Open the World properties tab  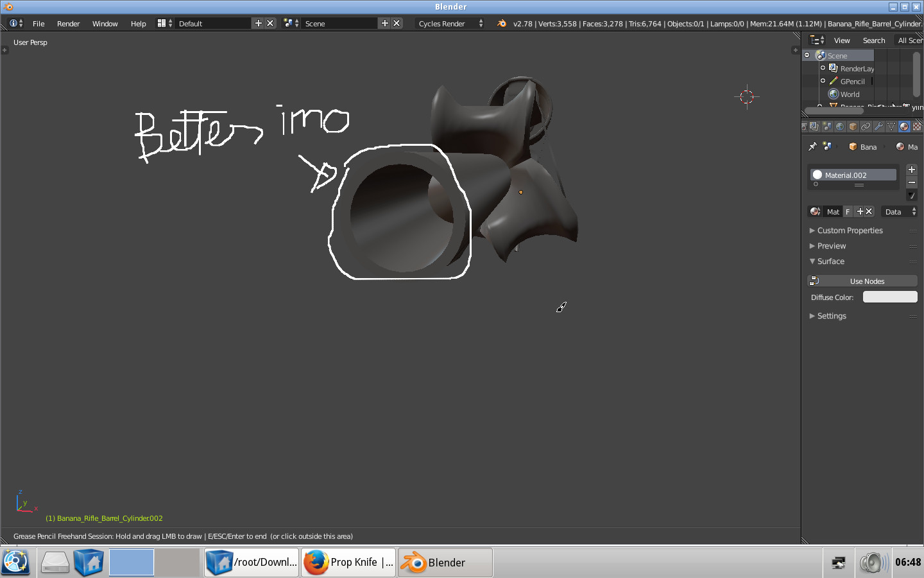tap(840, 127)
